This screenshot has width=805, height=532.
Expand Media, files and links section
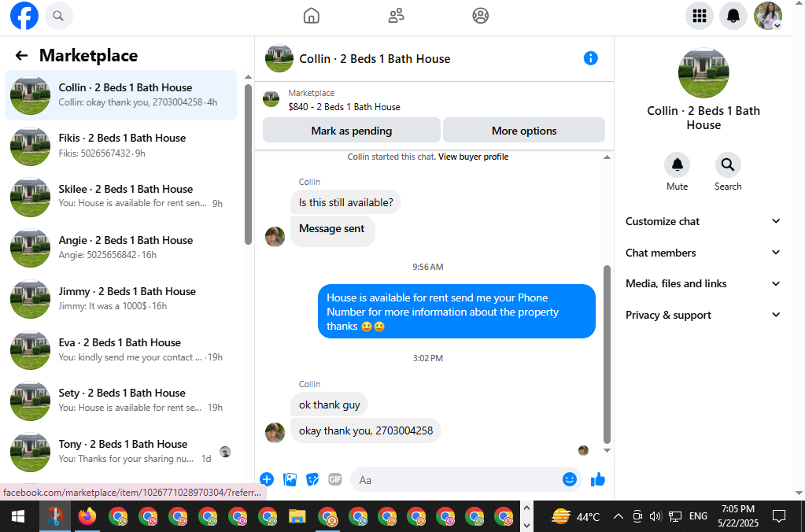tap(703, 283)
